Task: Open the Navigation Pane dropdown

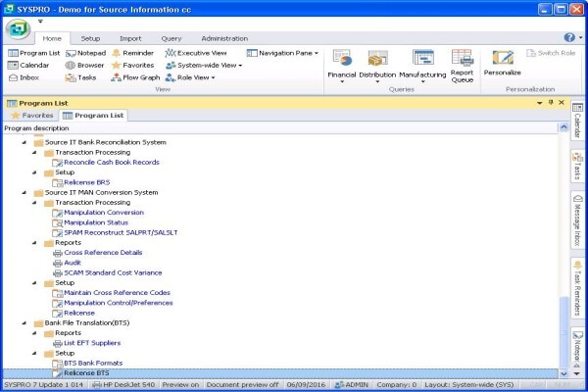Action: [282, 53]
